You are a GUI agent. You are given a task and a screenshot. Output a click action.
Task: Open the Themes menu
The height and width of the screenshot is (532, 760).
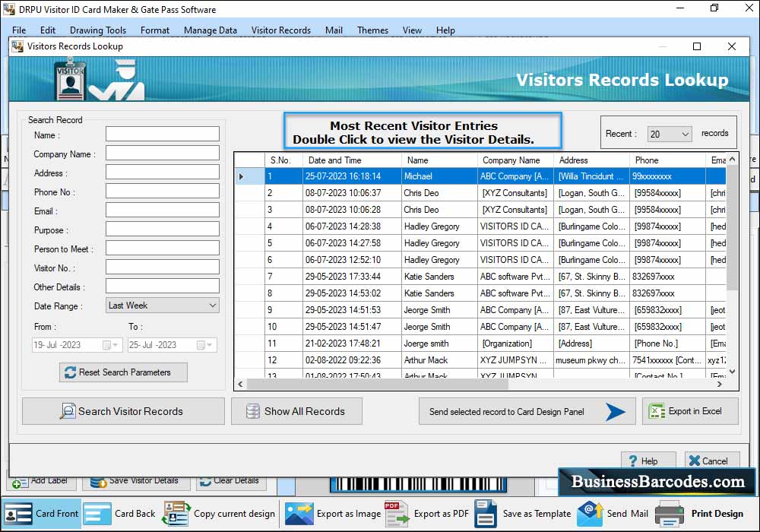tap(372, 30)
